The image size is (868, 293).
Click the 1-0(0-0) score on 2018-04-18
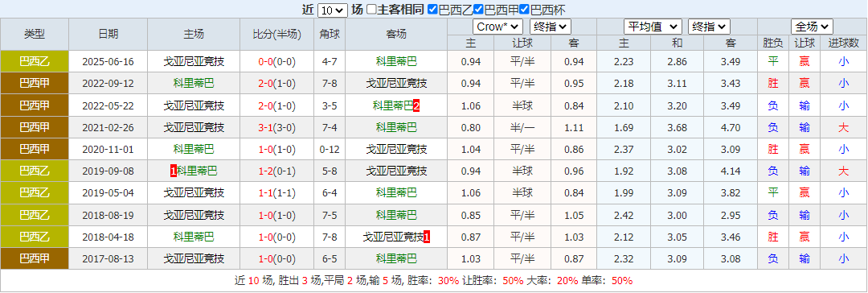276,237
